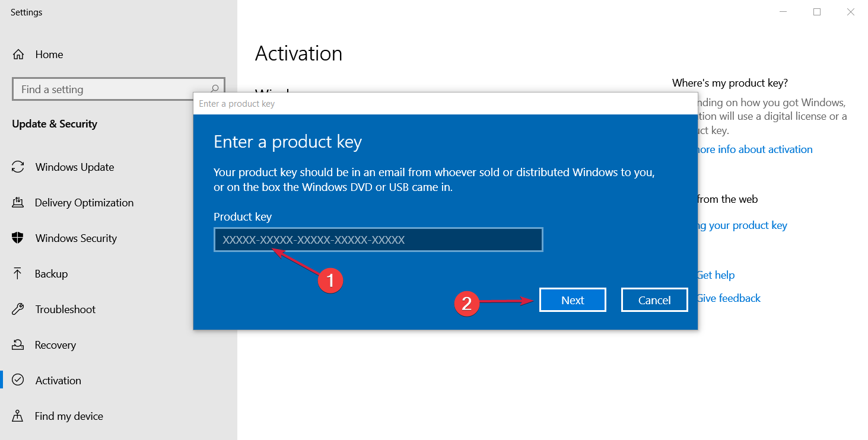Click the Product key field label
Viewport: 868px width, 440px height.
pos(243,217)
